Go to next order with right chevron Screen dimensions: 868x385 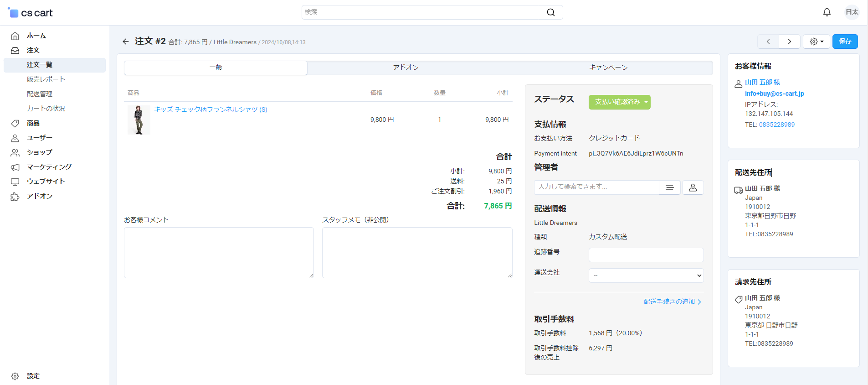[x=789, y=42]
